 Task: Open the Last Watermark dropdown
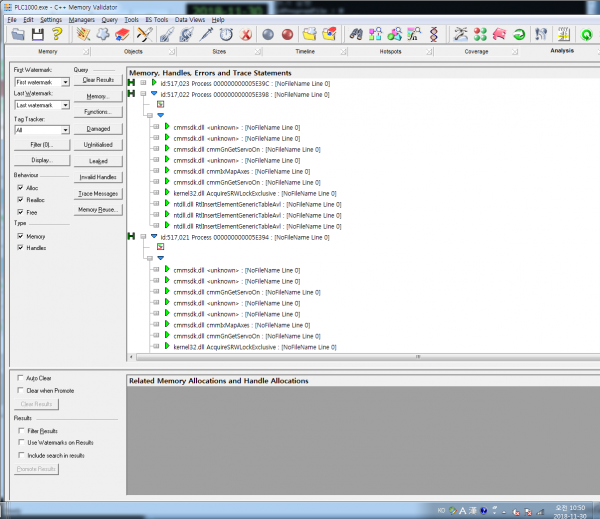65,105
